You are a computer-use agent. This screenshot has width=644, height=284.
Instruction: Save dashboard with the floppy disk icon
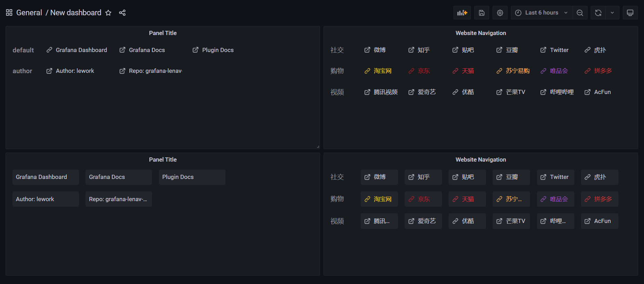(482, 13)
